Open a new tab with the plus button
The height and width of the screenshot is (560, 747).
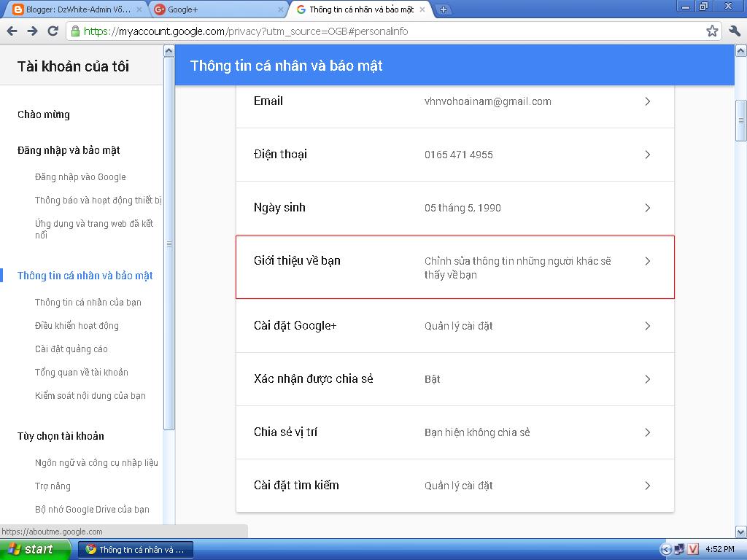[443, 9]
